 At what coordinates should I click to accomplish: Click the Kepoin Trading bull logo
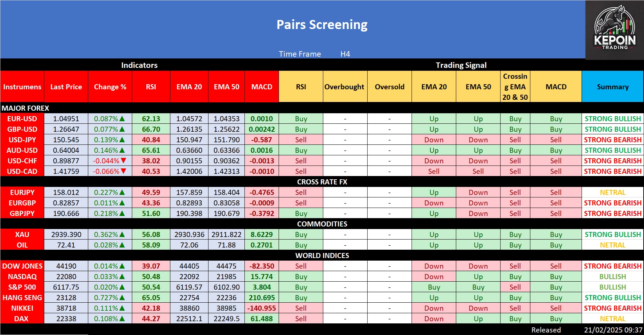615,29
